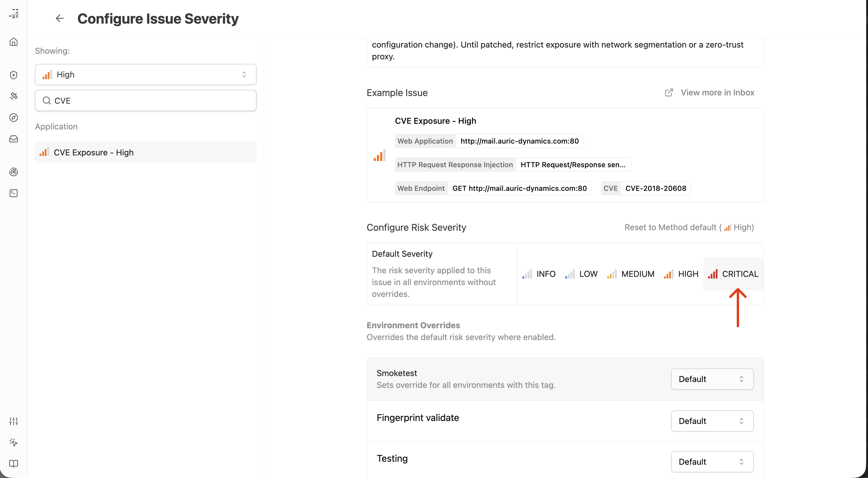The image size is (868, 478).
Task: Open the home icon in sidebar
Action: coord(14,42)
